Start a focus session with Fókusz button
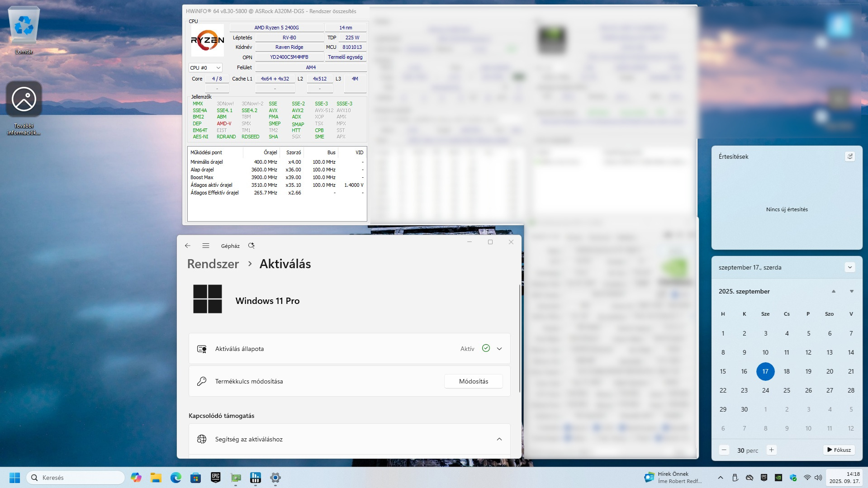 click(x=839, y=450)
